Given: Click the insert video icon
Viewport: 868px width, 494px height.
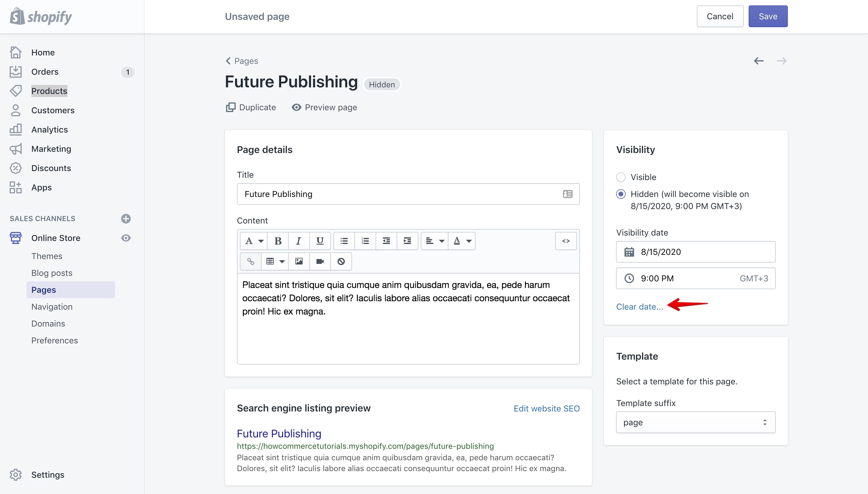Looking at the screenshot, I should pyautogui.click(x=320, y=261).
